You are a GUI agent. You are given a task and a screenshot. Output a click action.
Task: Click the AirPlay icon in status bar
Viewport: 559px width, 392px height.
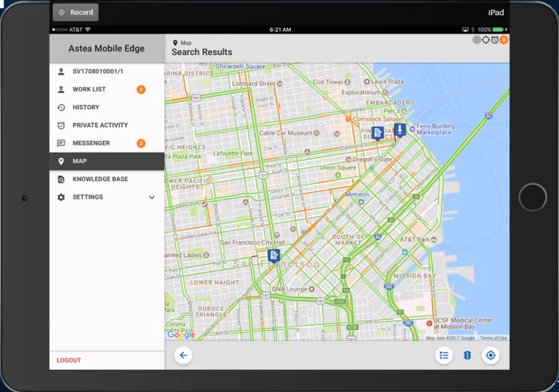pos(465,29)
